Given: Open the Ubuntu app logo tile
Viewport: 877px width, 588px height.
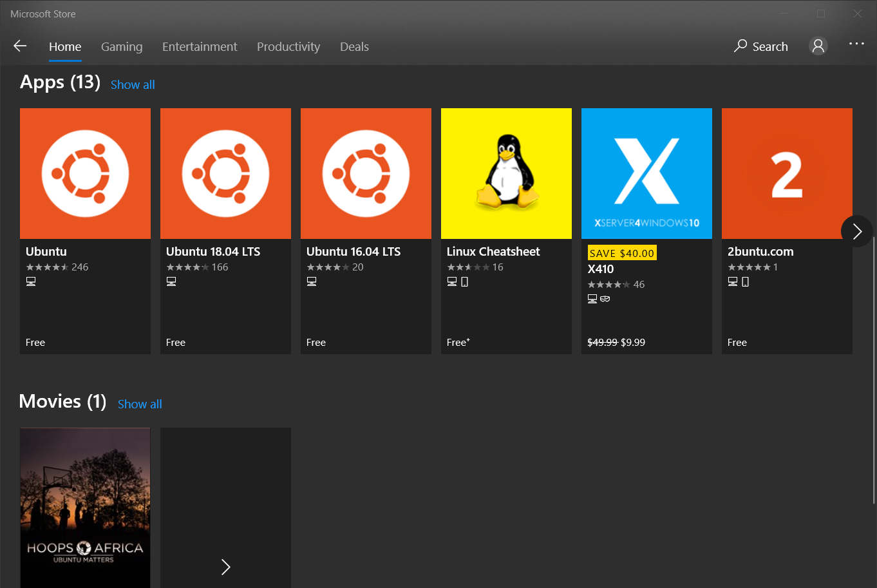Looking at the screenshot, I should tap(85, 173).
